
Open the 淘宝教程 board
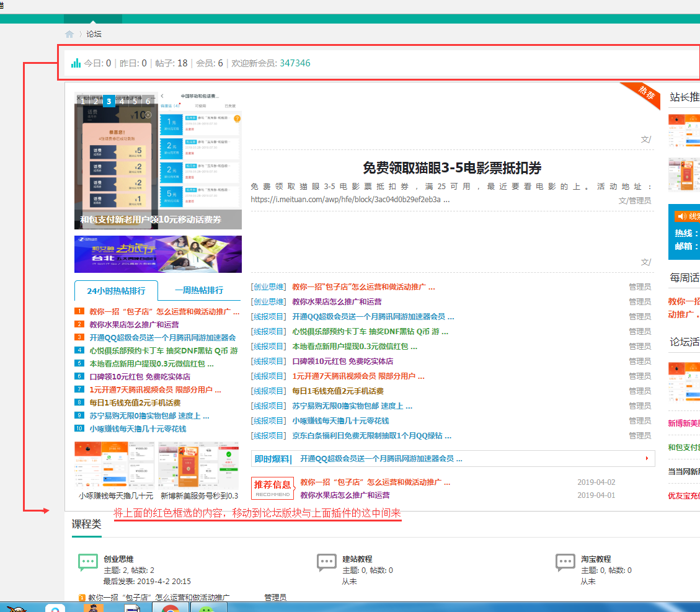click(596, 559)
